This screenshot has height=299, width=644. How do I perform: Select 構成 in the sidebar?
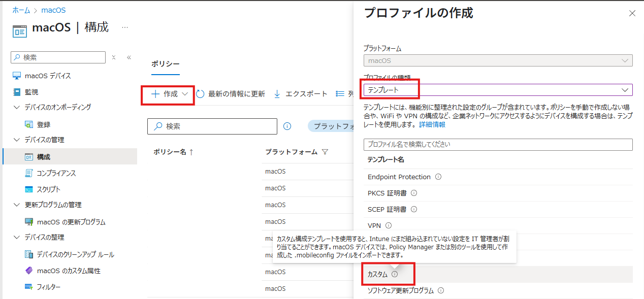tap(70, 157)
